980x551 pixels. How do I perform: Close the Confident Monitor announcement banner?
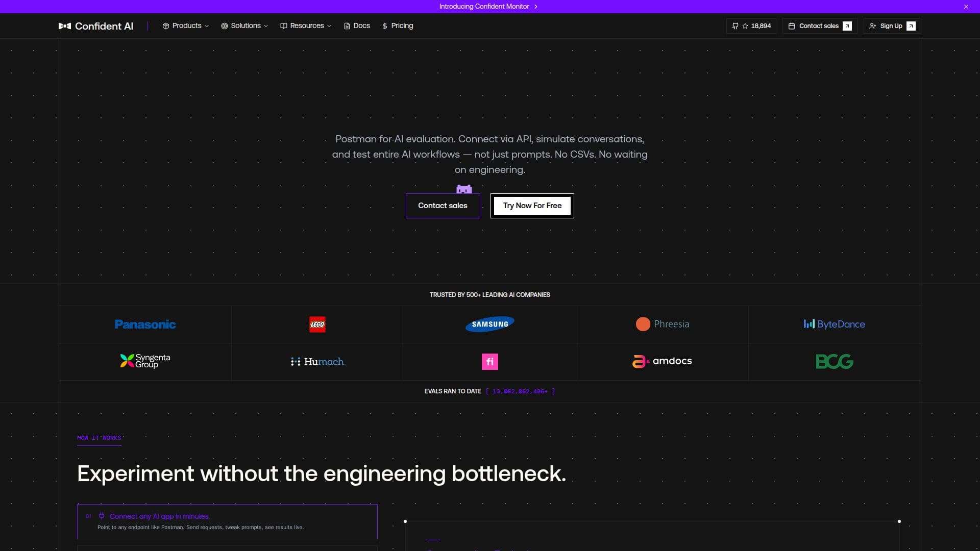[x=966, y=7]
